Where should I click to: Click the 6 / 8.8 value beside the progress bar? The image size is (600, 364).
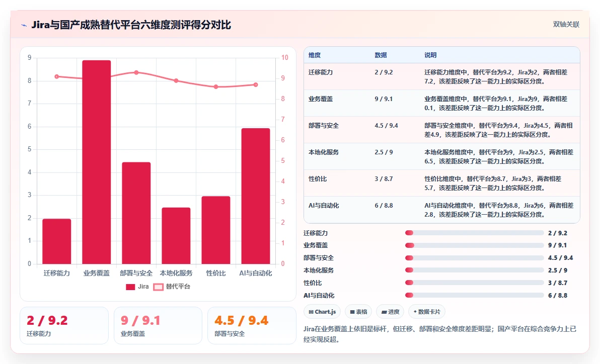[x=558, y=296]
